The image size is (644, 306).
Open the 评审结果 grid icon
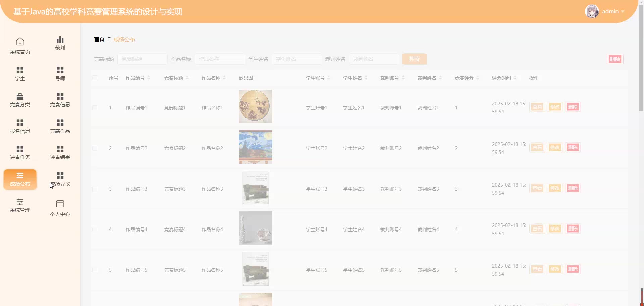click(60, 149)
